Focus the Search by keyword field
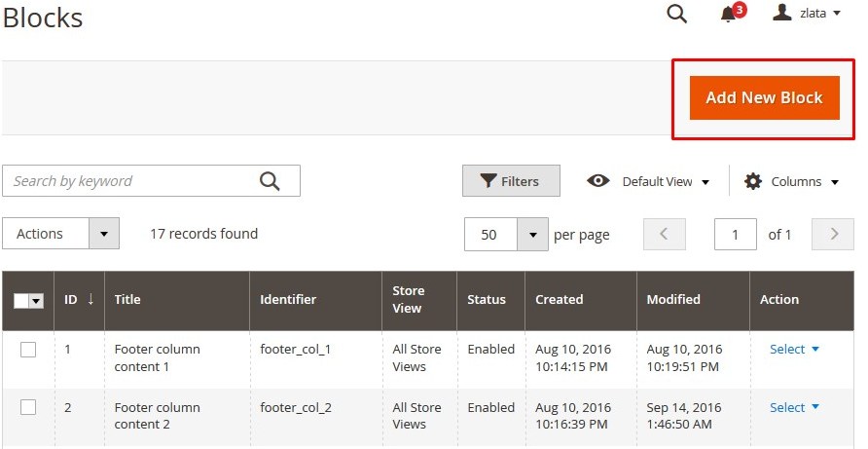 click(151, 181)
